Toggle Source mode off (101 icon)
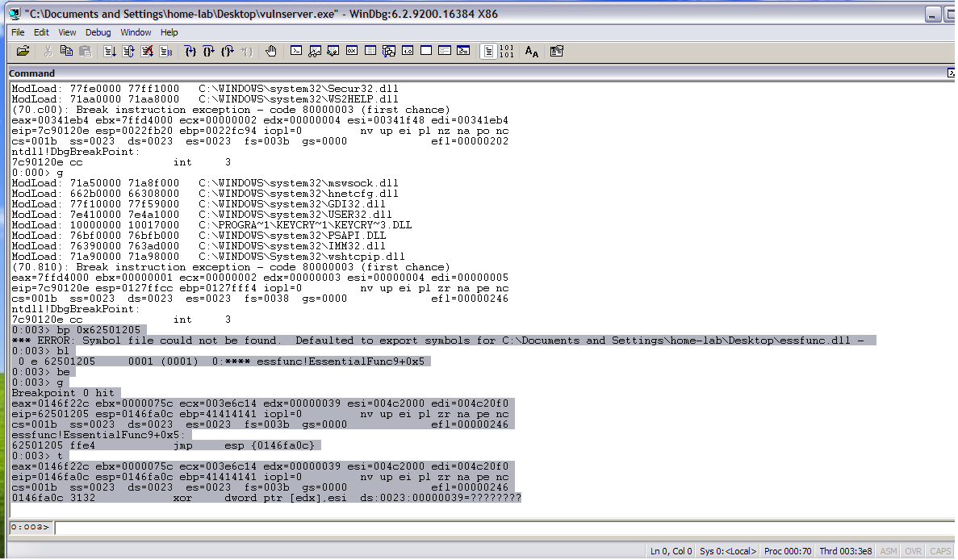 (507, 52)
